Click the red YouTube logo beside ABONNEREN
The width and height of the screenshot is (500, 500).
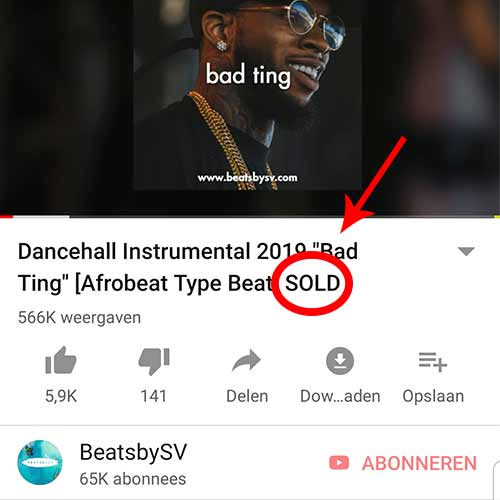(x=339, y=463)
